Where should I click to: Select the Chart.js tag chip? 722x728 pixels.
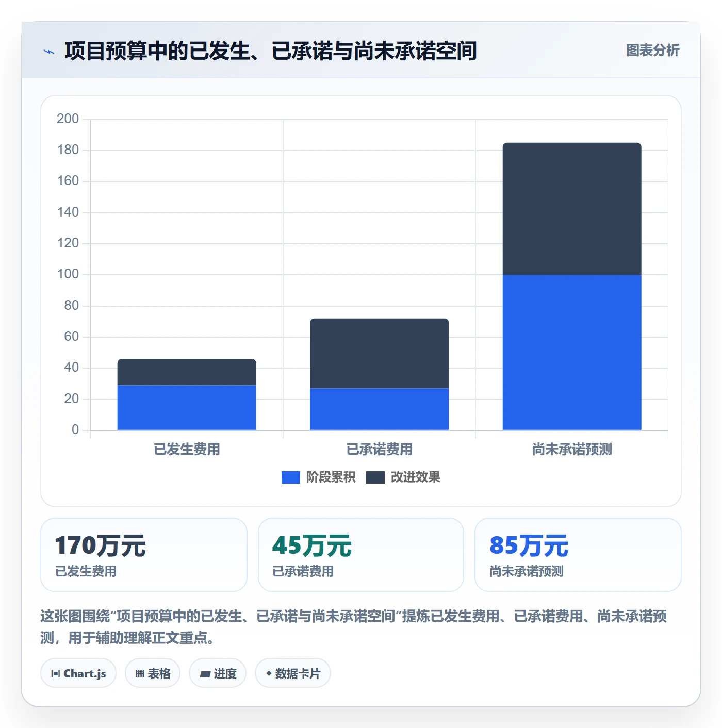(78, 673)
